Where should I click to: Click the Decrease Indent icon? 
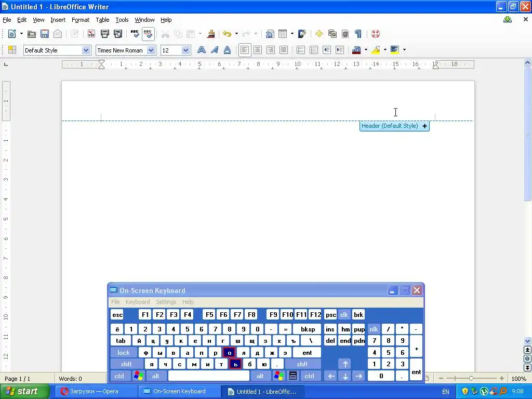327,50
